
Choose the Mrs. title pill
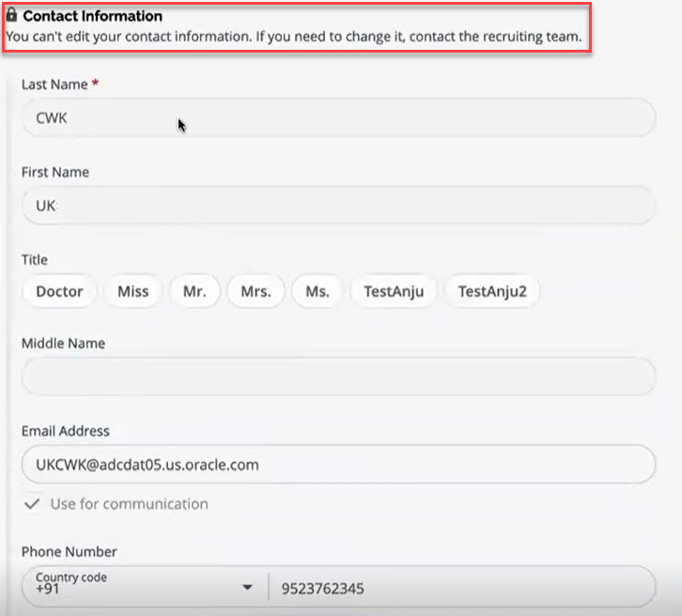(x=256, y=291)
